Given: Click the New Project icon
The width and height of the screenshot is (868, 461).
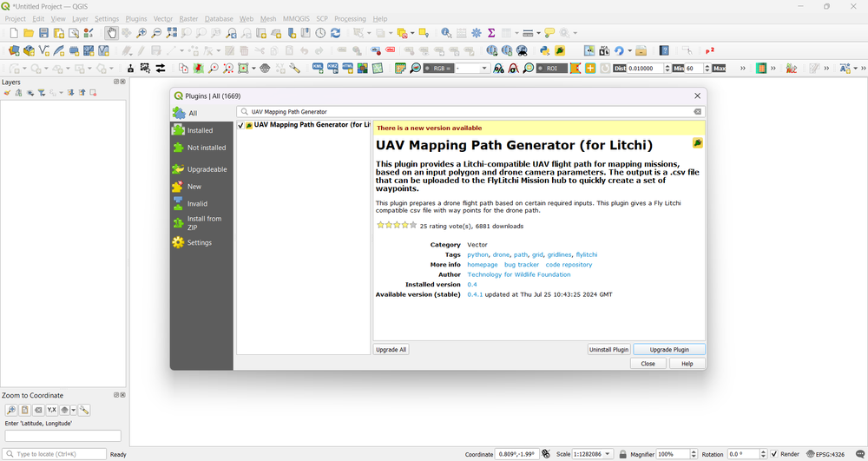Looking at the screenshot, I should click(x=14, y=33).
